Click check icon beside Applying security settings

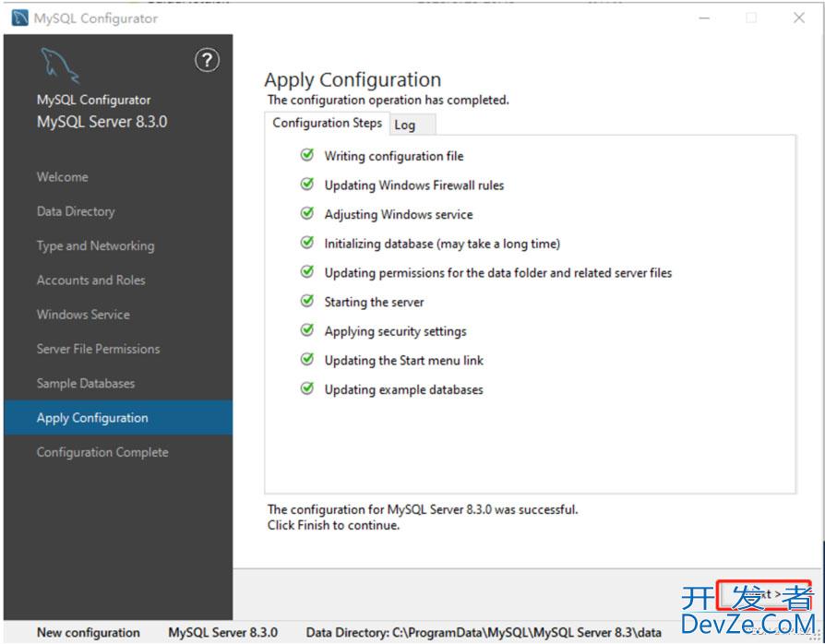306,330
